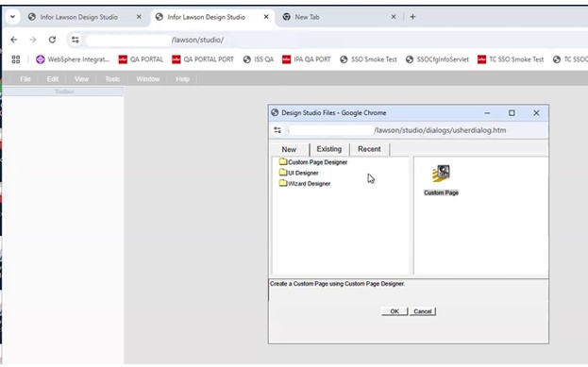Viewport: 588px width, 367px height.
Task: Open the QA PORTAL bookmark
Action: coord(141,59)
